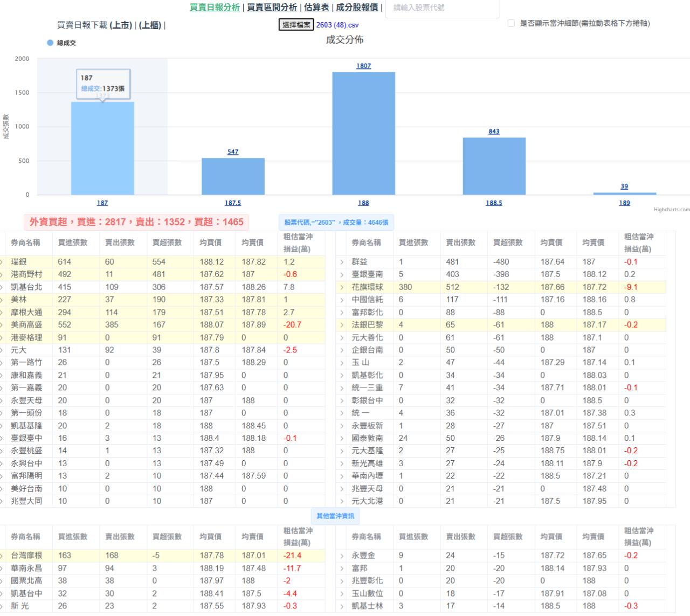Expand the 企銀台南 row
Image resolution: width=690 pixels, height=616 pixels.
tap(342, 350)
